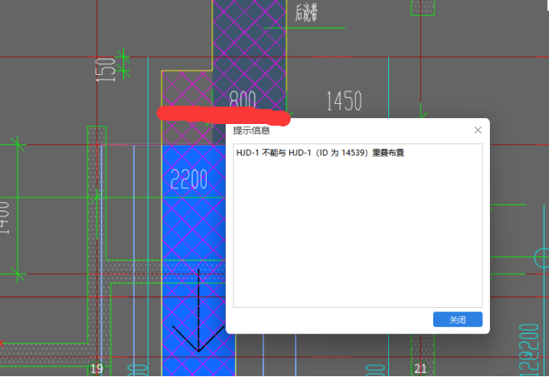549x392 pixels.
Task: Select the 1450 dimension label
Action: (344, 101)
